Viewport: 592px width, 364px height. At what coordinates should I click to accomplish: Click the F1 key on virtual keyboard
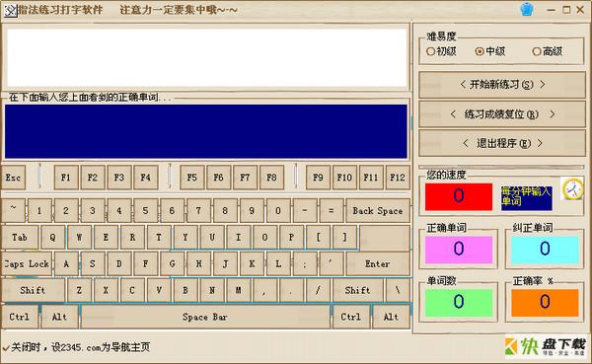point(66,178)
